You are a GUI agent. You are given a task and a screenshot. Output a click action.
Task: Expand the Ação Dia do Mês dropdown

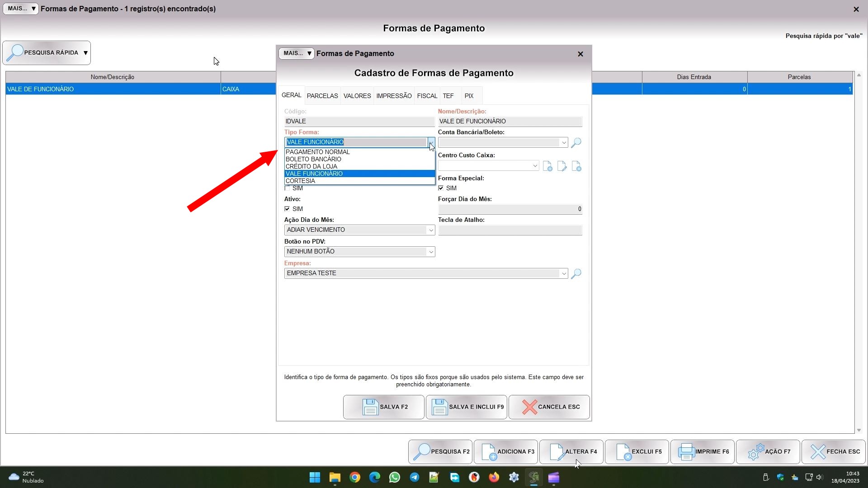point(431,230)
